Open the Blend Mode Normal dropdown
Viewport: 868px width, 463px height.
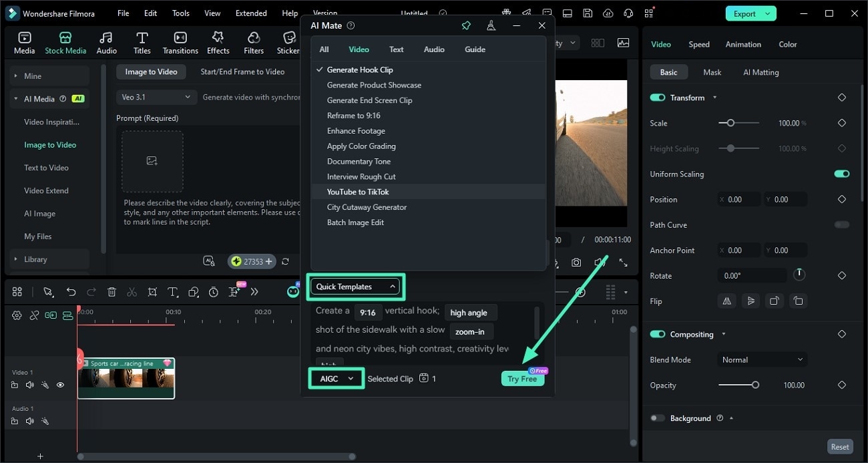(x=762, y=359)
